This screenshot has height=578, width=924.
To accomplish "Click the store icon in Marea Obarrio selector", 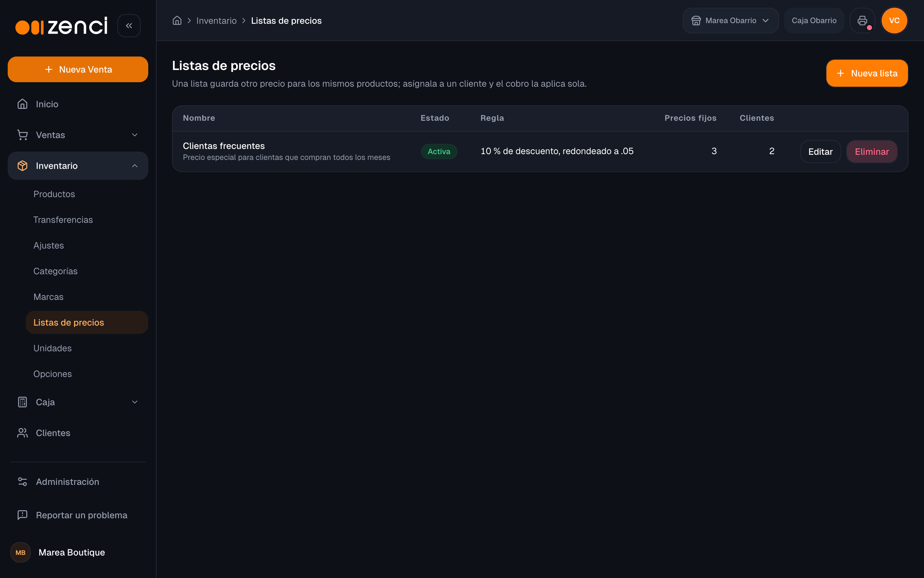I will point(696,21).
